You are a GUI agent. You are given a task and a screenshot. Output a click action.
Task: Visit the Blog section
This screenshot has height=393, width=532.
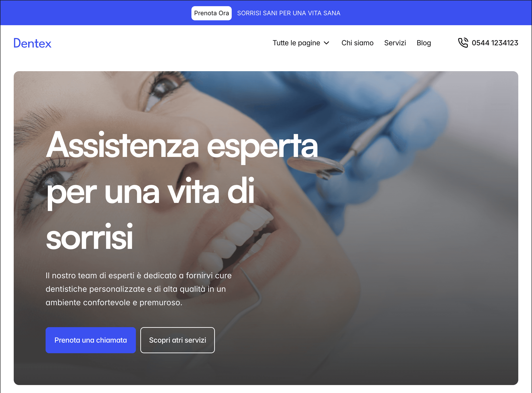click(424, 43)
